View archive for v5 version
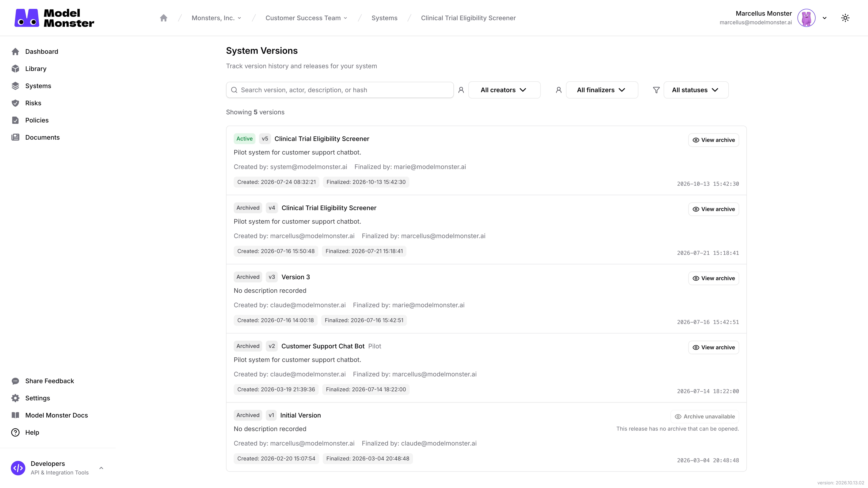 (713, 140)
